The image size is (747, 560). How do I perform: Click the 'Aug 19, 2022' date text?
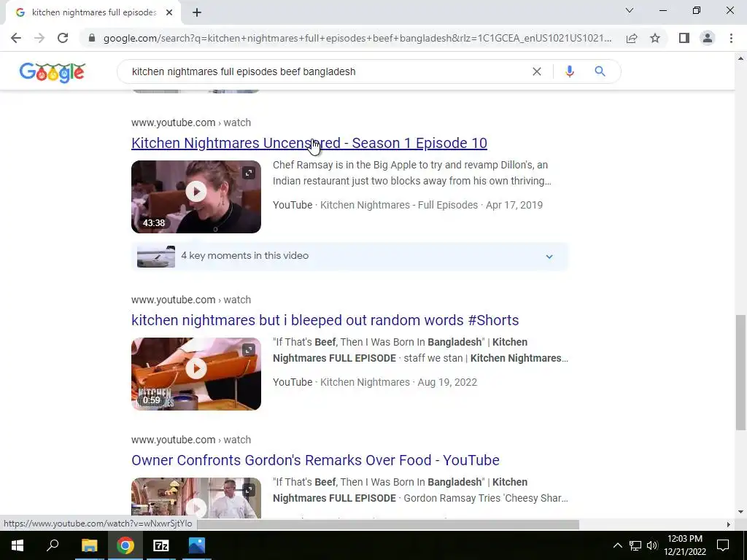[447, 382]
